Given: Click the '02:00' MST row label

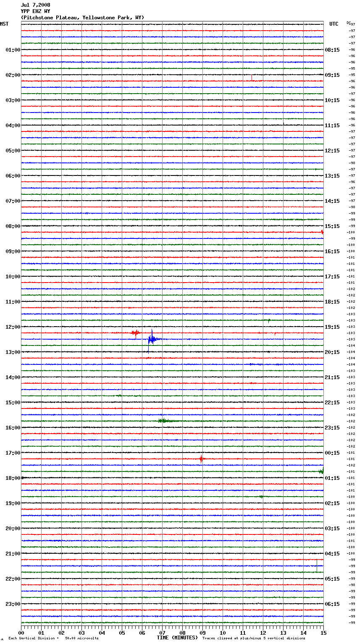Looking at the screenshot, I should click(13, 75).
